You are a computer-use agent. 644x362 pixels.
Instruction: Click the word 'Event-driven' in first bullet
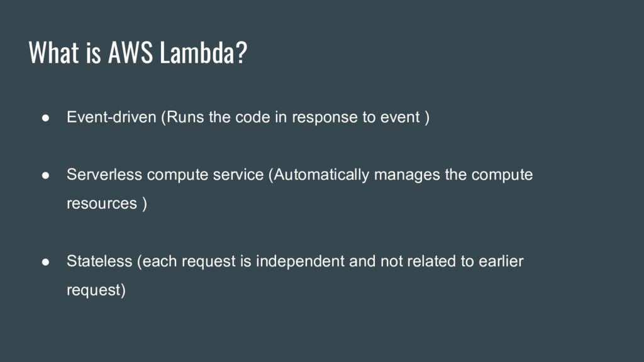pos(112,117)
